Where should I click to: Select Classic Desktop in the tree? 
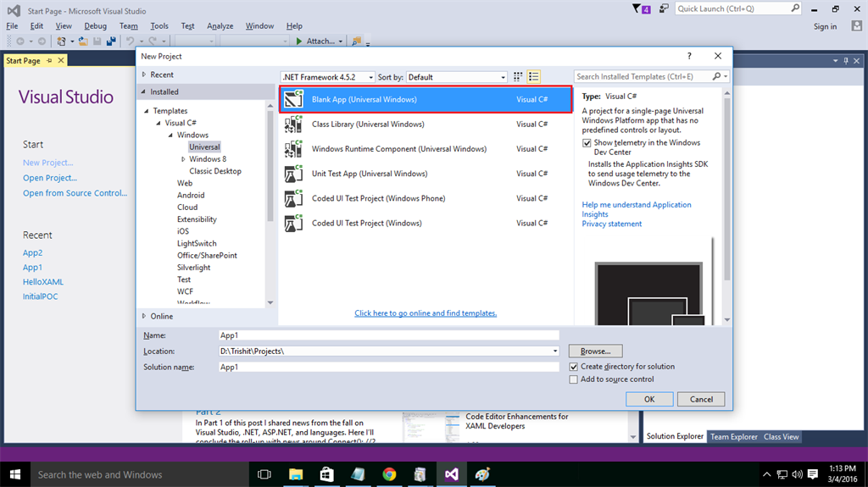(x=215, y=171)
